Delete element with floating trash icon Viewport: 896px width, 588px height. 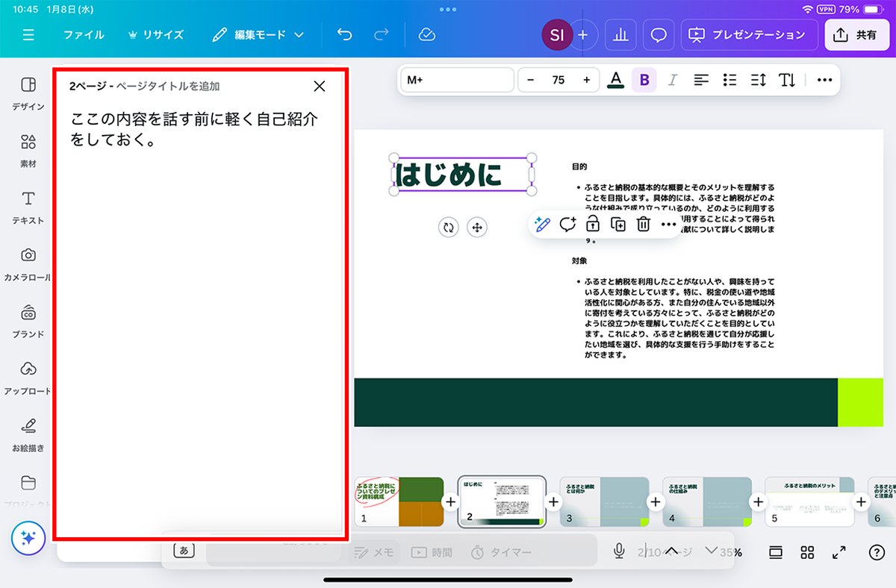click(643, 225)
